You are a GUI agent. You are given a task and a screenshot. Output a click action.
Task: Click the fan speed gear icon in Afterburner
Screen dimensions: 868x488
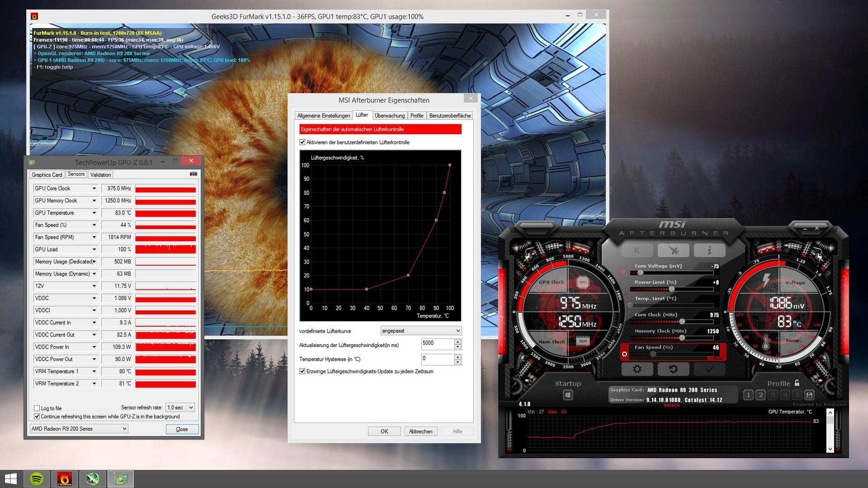point(625,354)
